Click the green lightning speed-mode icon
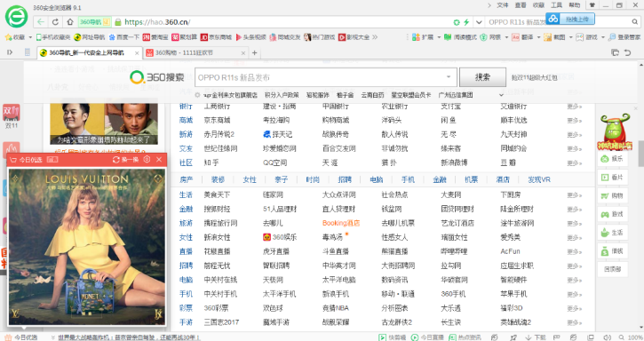 (x=466, y=22)
